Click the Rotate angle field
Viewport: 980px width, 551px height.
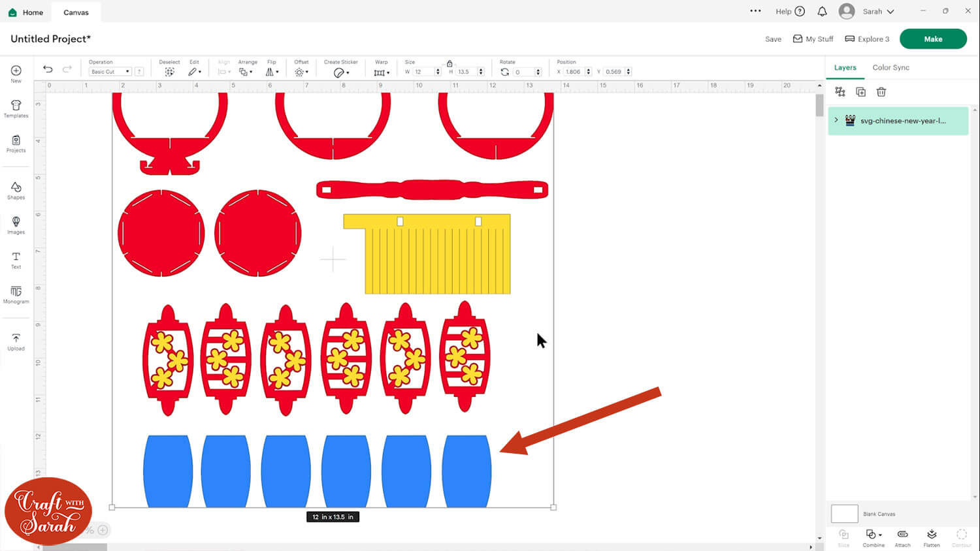click(x=523, y=72)
